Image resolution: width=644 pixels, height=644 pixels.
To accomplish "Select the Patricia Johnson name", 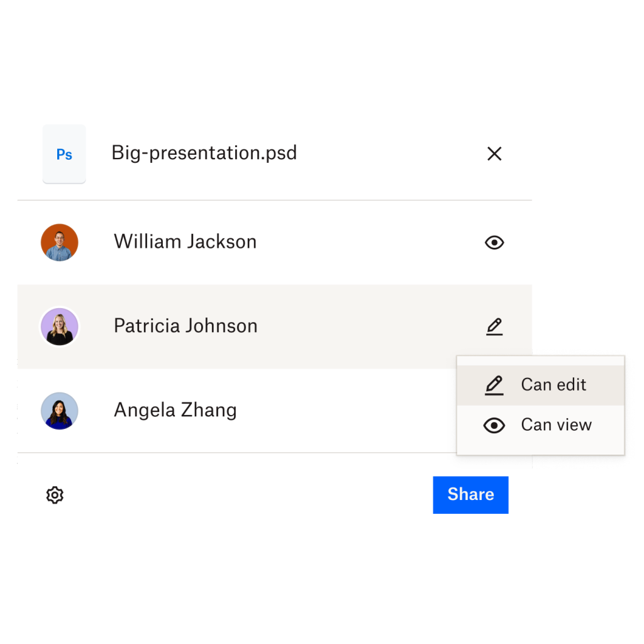I will (186, 326).
